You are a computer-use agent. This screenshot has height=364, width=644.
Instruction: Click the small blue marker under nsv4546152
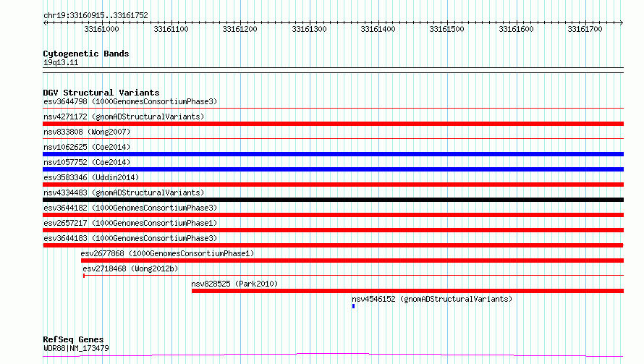tap(353, 306)
